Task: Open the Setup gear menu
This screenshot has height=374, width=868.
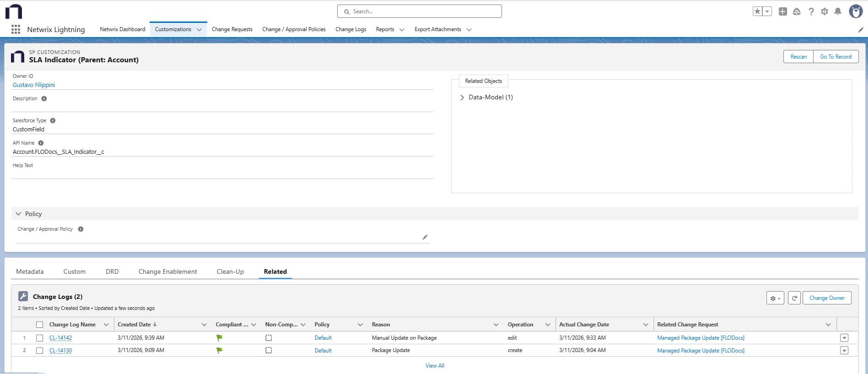Action: click(x=825, y=11)
